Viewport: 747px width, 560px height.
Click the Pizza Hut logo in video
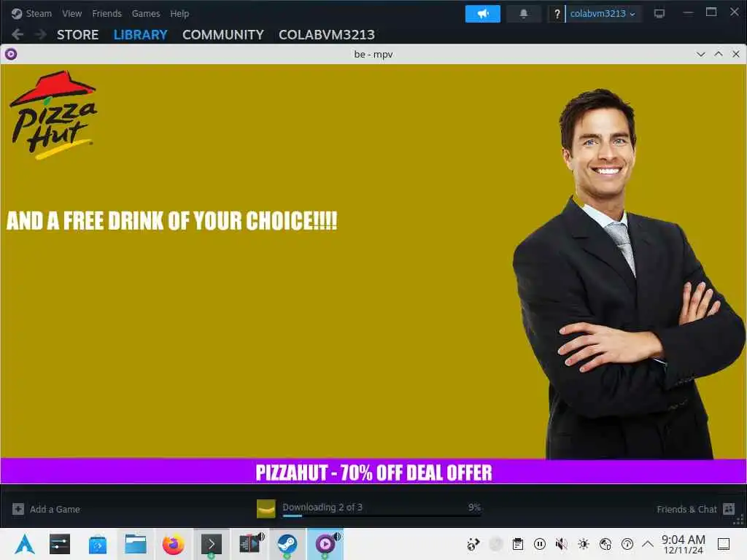53,114
